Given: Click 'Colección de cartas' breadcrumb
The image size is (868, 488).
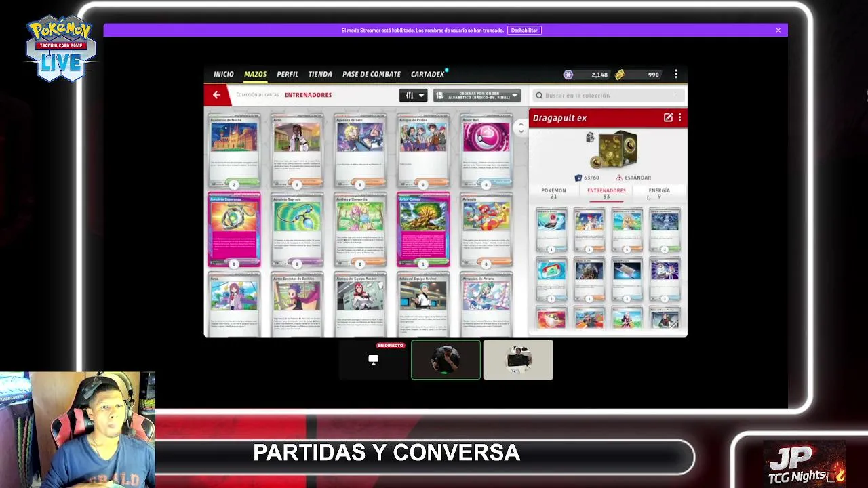Looking at the screenshot, I should coord(257,95).
